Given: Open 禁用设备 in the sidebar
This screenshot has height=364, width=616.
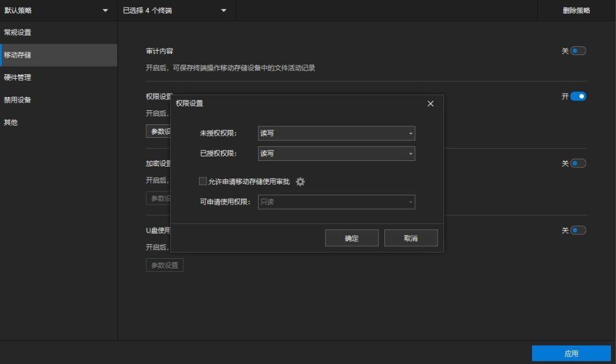Looking at the screenshot, I should [x=58, y=99].
